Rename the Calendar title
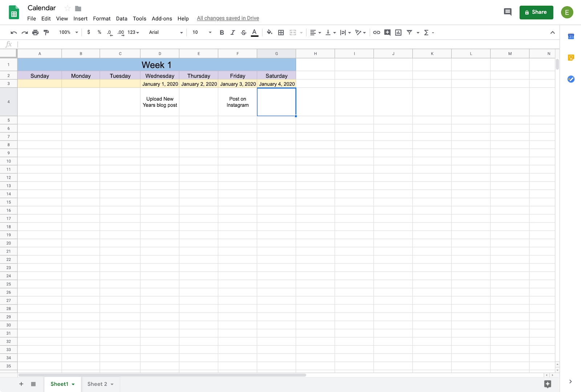The image size is (581, 392). tap(42, 8)
